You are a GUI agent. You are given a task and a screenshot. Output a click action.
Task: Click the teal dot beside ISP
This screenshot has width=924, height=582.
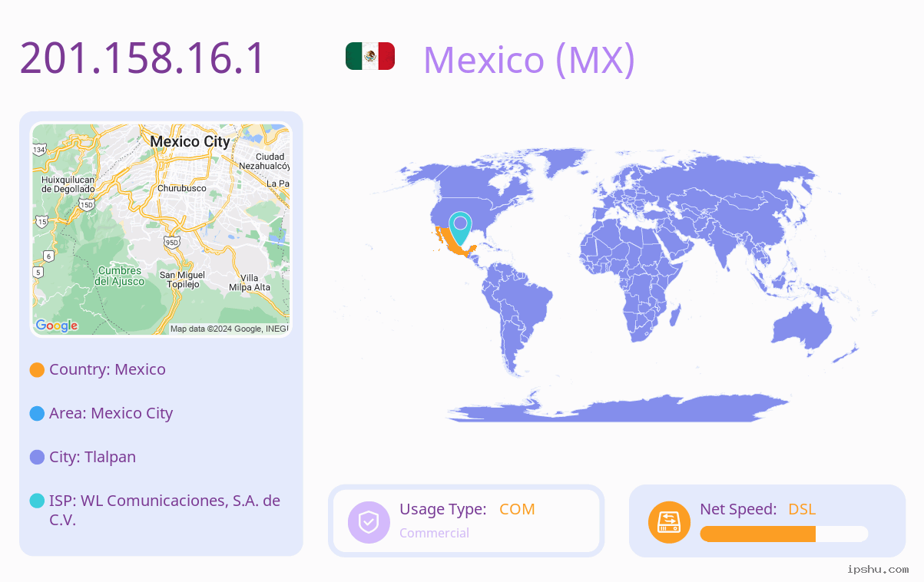[37, 501]
